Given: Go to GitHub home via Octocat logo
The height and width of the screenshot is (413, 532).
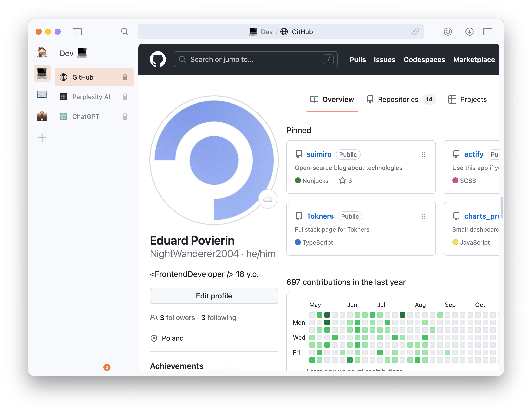Looking at the screenshot, I should (x=158, y=60).
